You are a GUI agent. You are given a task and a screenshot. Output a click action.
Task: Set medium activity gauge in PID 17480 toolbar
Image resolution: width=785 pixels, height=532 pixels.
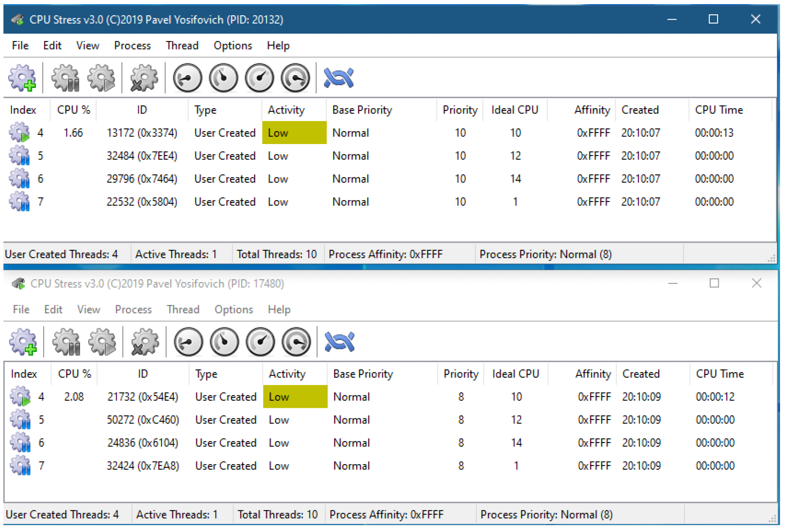[224, 342]
